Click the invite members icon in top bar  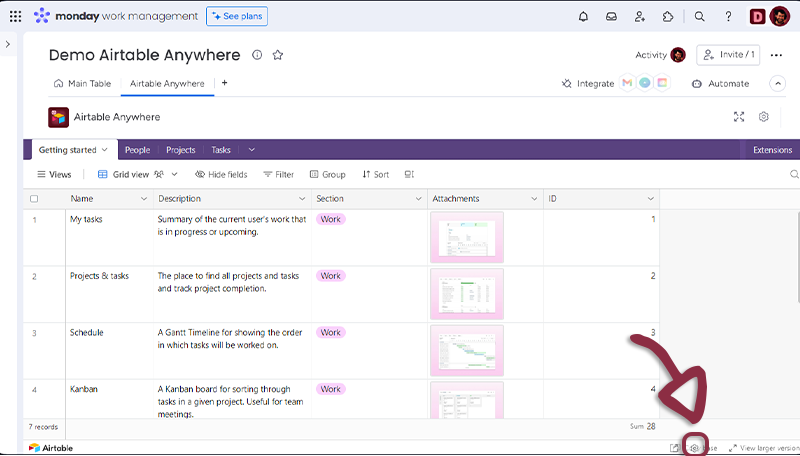tap(639, 16)
